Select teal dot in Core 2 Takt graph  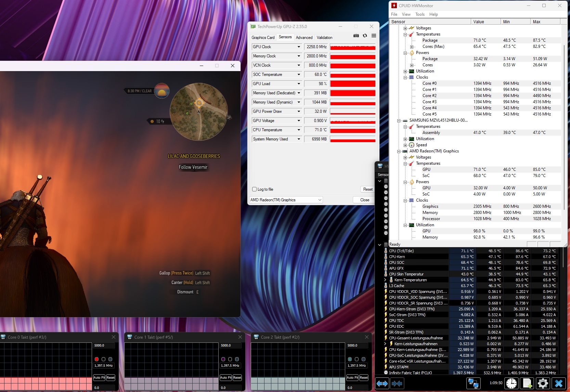350,359
